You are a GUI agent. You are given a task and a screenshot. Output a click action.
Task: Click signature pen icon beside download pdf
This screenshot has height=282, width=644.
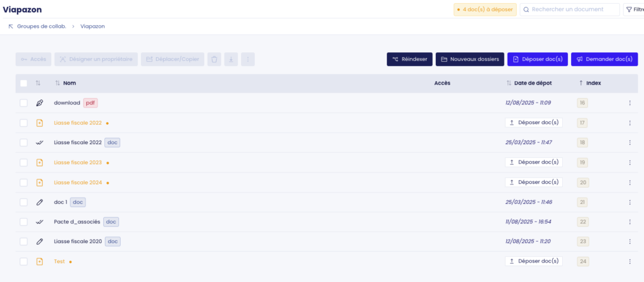tap(40, 103)
